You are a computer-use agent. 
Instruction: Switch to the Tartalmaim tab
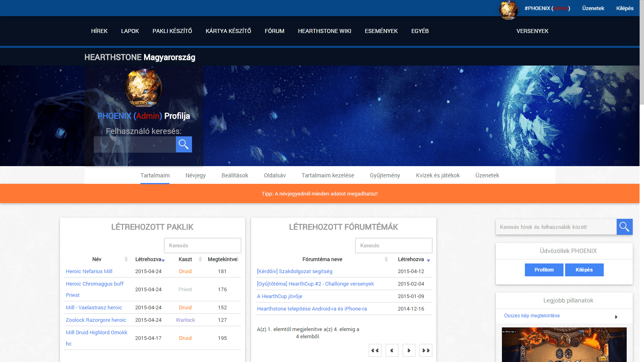pyautogui.click(x=155, y=175)
